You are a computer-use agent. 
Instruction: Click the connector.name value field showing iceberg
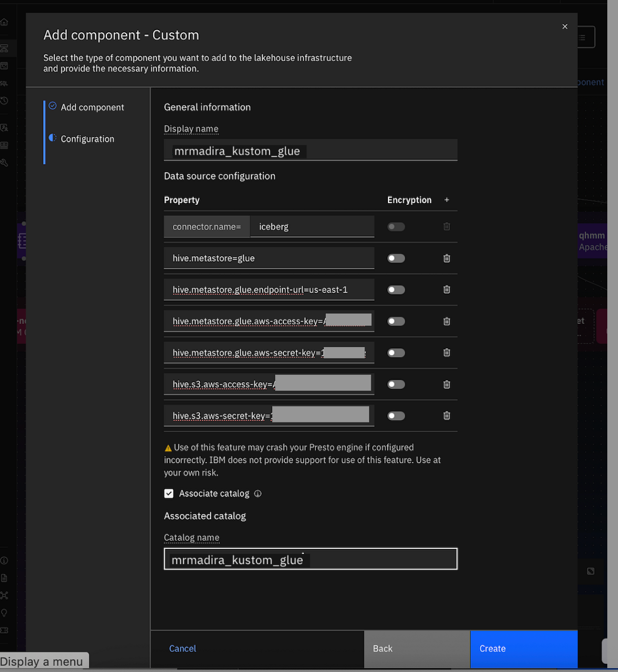click(312, 227)
